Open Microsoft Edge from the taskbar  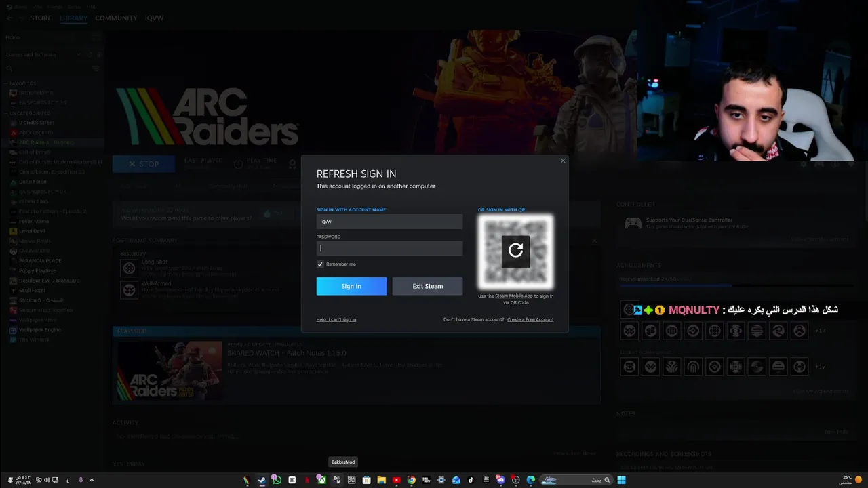(x=531, y=480)
